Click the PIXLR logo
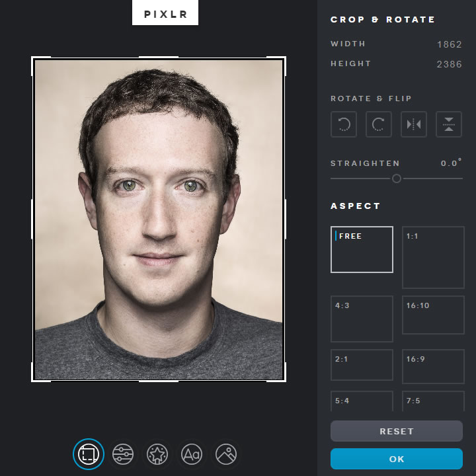This screenshot has width=476, height=476. (165, 13)
